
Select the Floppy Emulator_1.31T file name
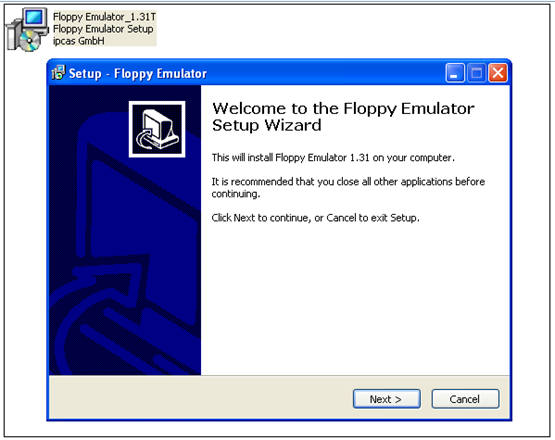point(104,17)
